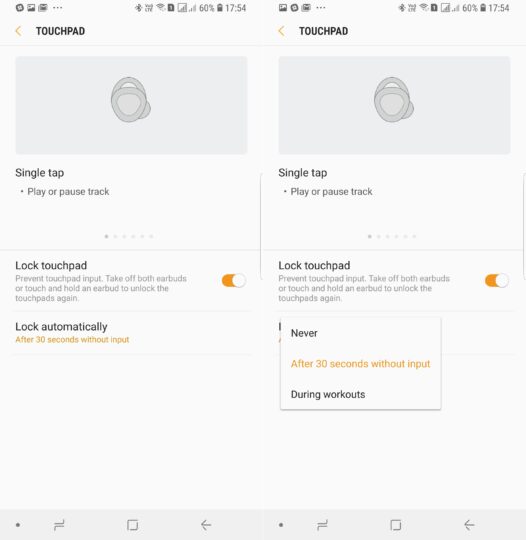Turn off Lock touchpad switch on right screen
The height and width of the screenshot is (540, 526).
click(x=497, y=280)
